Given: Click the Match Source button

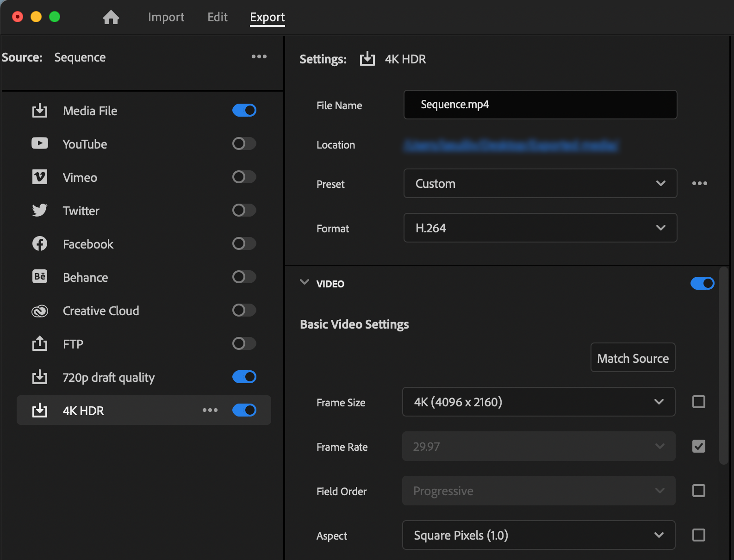Looking at the screenshot, I should (x=633, y=358).
